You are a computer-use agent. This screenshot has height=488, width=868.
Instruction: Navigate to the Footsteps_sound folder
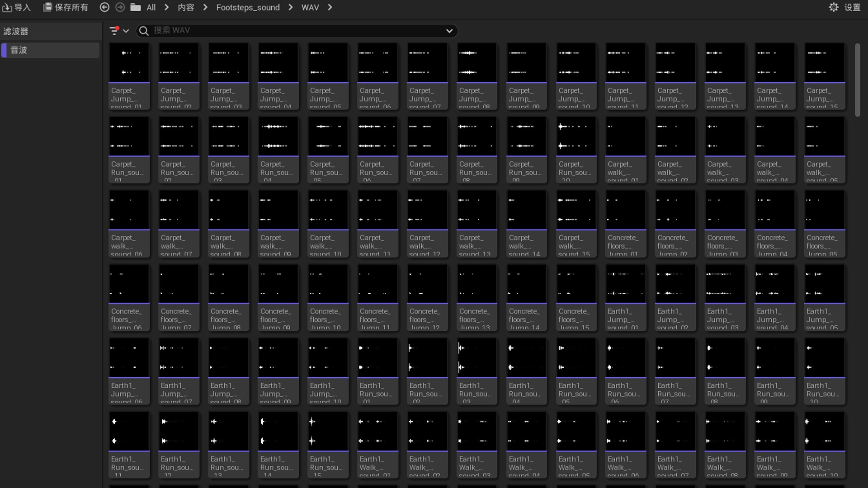pos(248,7)
